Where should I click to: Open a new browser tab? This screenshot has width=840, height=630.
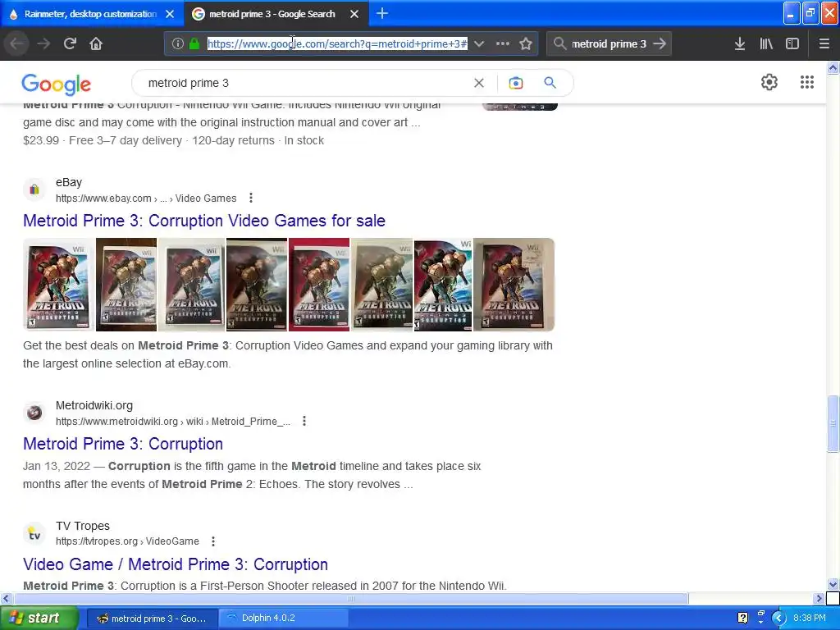coord(382,13)
